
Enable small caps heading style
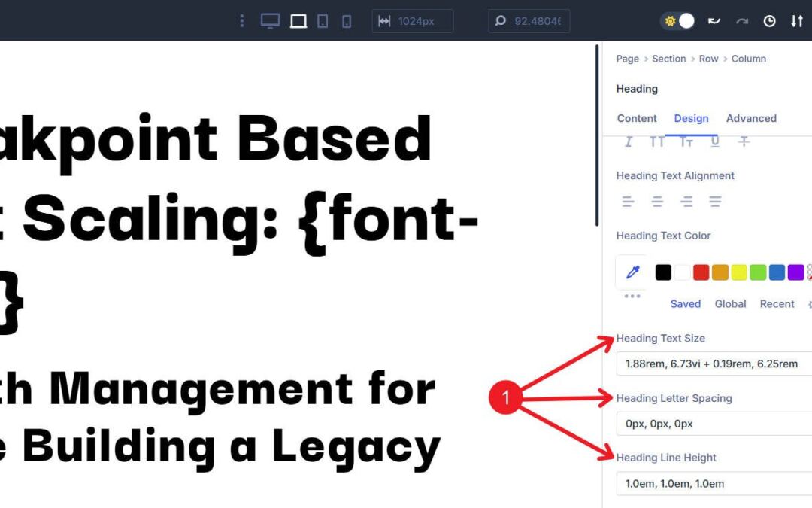point(686,141)
